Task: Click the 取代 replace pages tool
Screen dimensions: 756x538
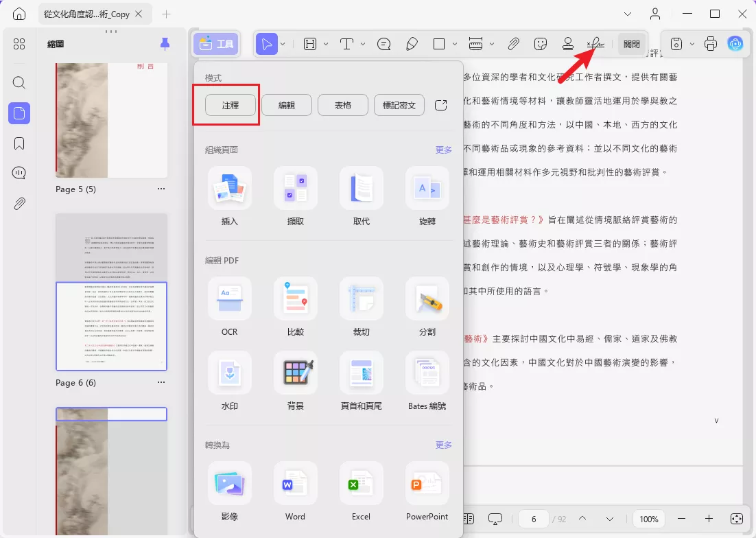Action: click(362, 197)
